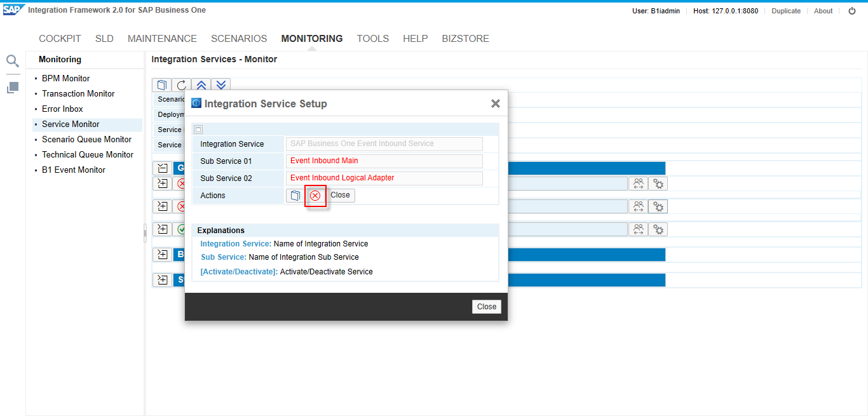Click Close button in the dialog footer

(486, 307)
